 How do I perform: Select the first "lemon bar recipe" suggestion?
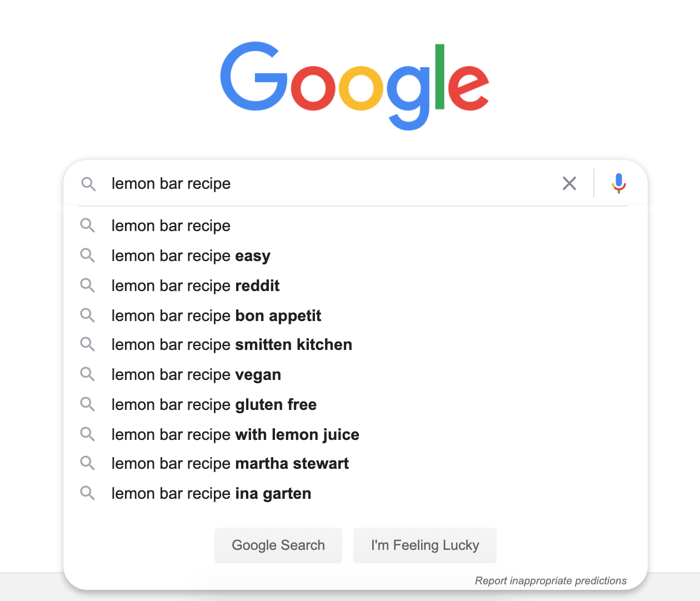point(171,226)
